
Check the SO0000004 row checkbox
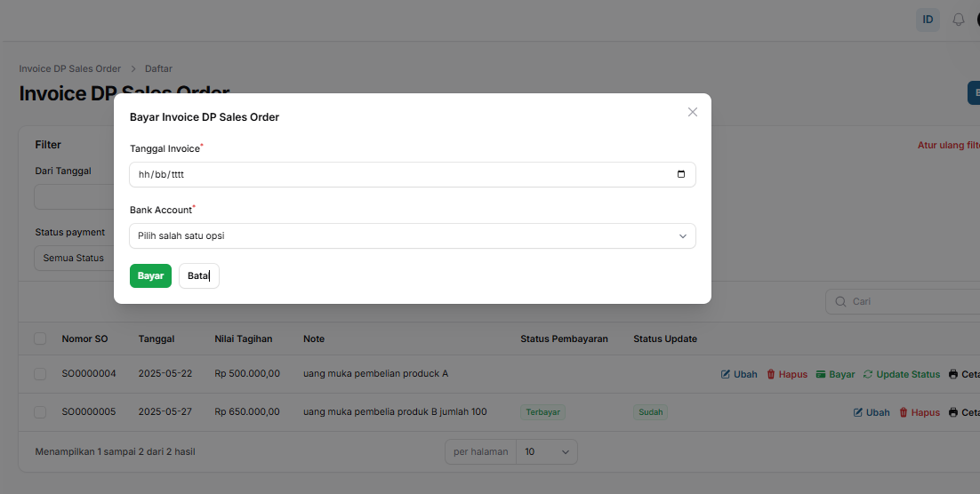tap(40, 374)
